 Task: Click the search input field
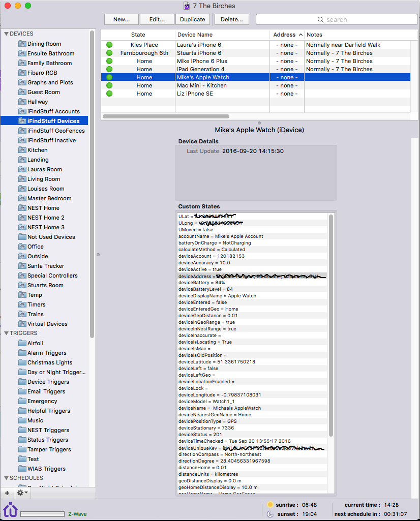(337, 19)
